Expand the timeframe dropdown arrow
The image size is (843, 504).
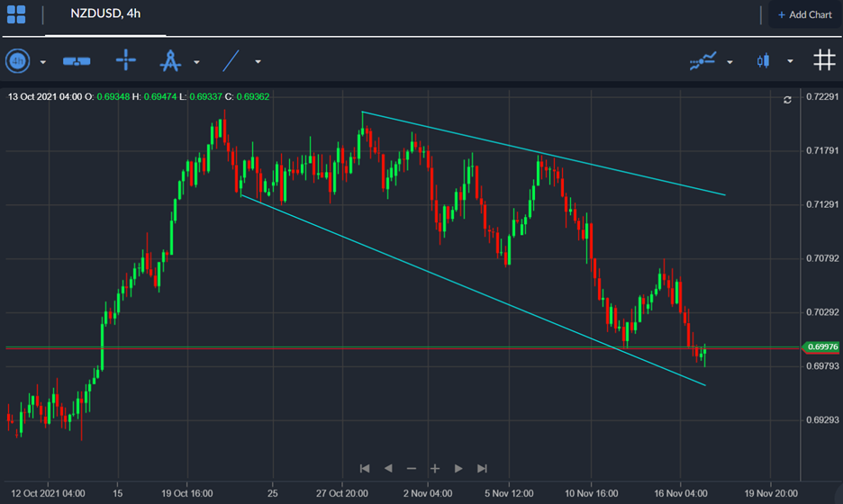click(x=43, y=62)
